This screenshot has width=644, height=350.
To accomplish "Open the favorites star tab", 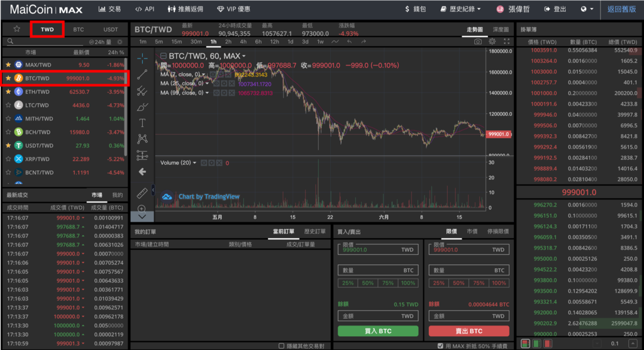I will coord(17,29).
